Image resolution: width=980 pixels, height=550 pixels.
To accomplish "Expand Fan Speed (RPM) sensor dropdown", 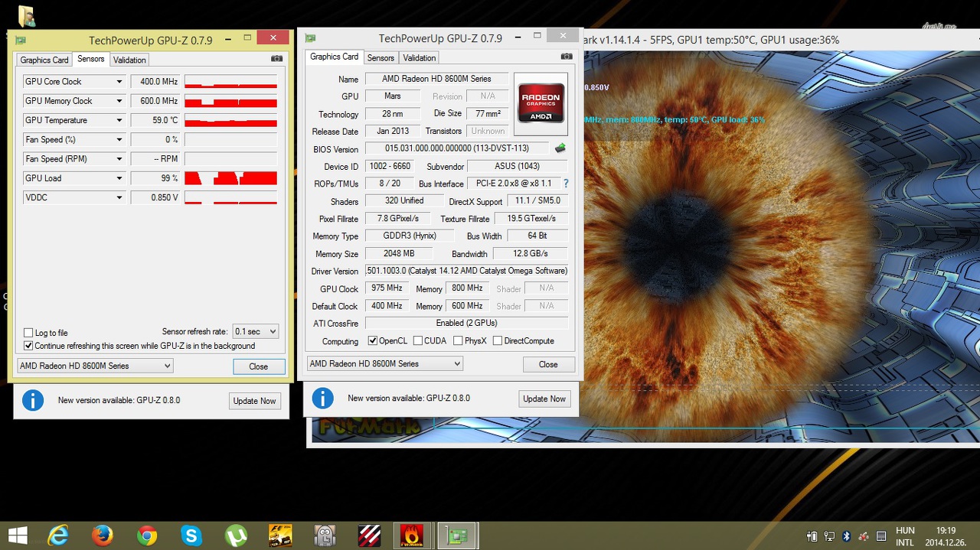I will (x=119, y=159).
